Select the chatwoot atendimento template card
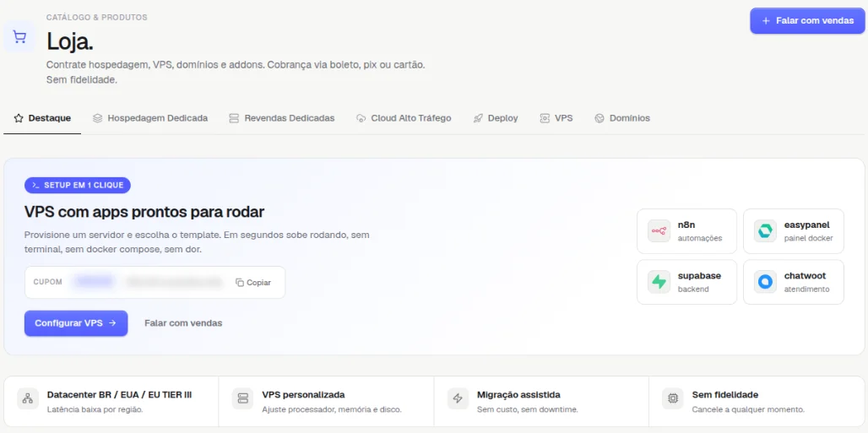Image resolution: width=868 pixels, height=433 pixels. (793, 282)
